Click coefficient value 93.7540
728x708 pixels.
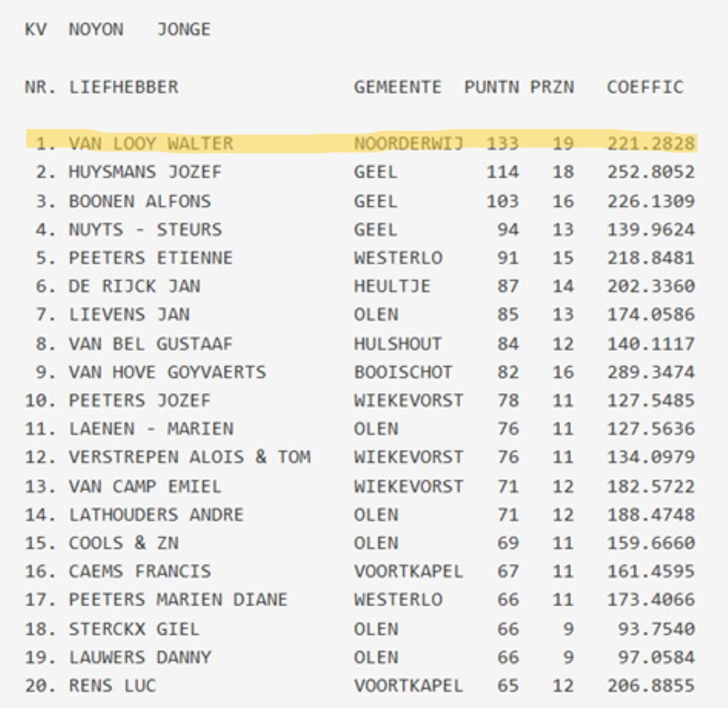(x=656, y=629)
